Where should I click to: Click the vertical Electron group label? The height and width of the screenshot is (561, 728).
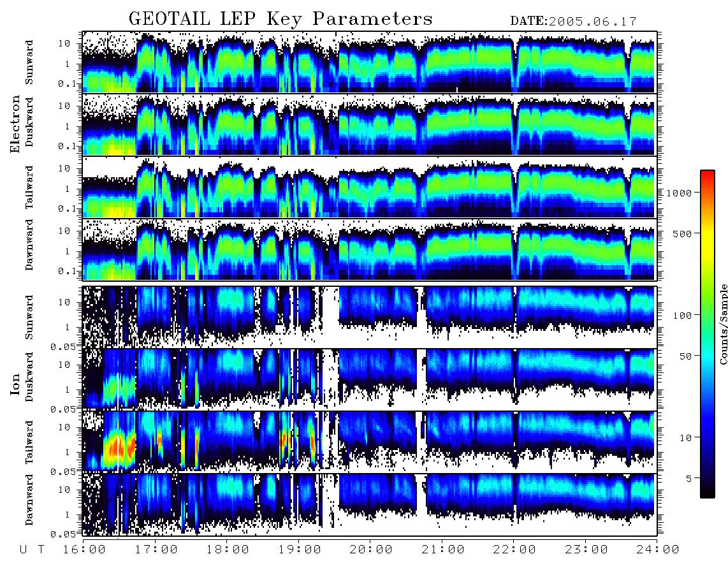click(15, 124)
